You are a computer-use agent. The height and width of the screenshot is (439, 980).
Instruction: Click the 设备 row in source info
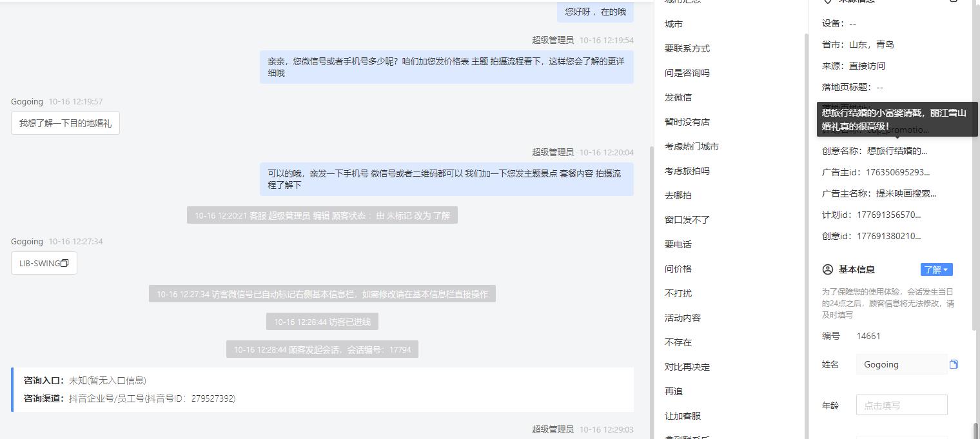click(839, 23)
